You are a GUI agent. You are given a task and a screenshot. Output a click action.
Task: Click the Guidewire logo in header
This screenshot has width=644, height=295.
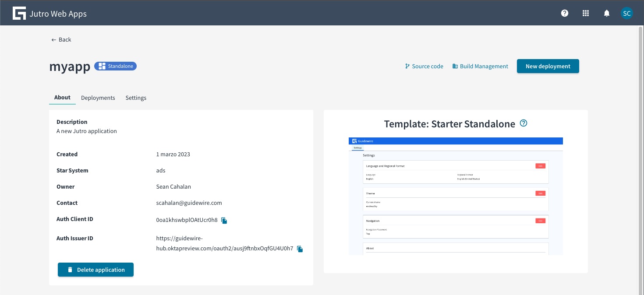(x=19, y=14)
